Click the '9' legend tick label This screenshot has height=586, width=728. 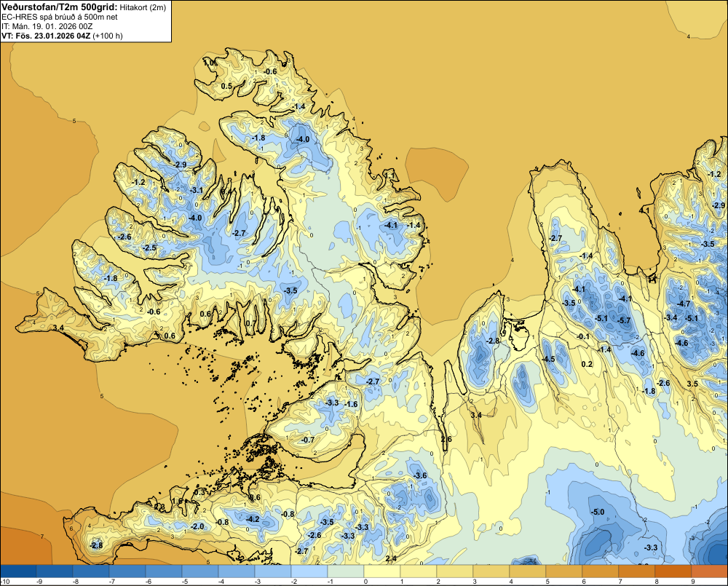pos(693,582)
